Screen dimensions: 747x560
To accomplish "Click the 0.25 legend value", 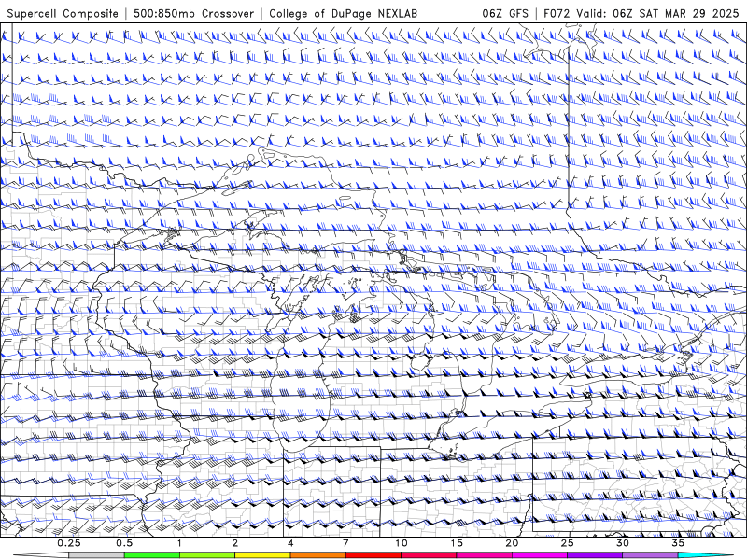I will point(69,543).
